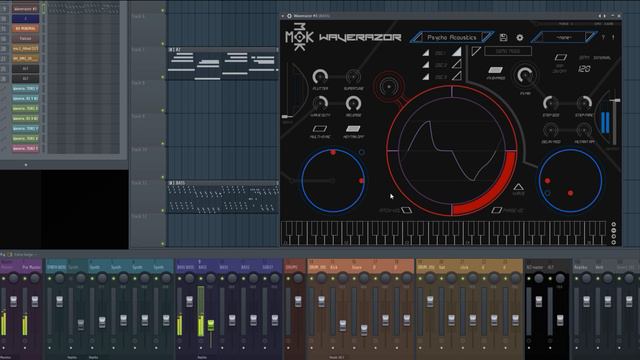Open Waverazor settings gear icon
Screen dimensions: 640x360
coord(519,38)
